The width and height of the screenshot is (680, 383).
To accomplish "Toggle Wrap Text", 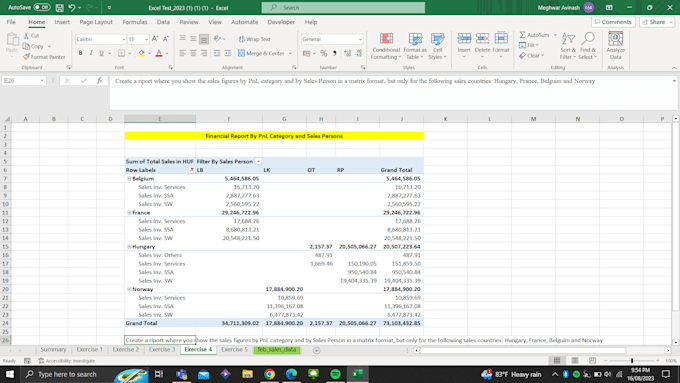I will point(255,39).
